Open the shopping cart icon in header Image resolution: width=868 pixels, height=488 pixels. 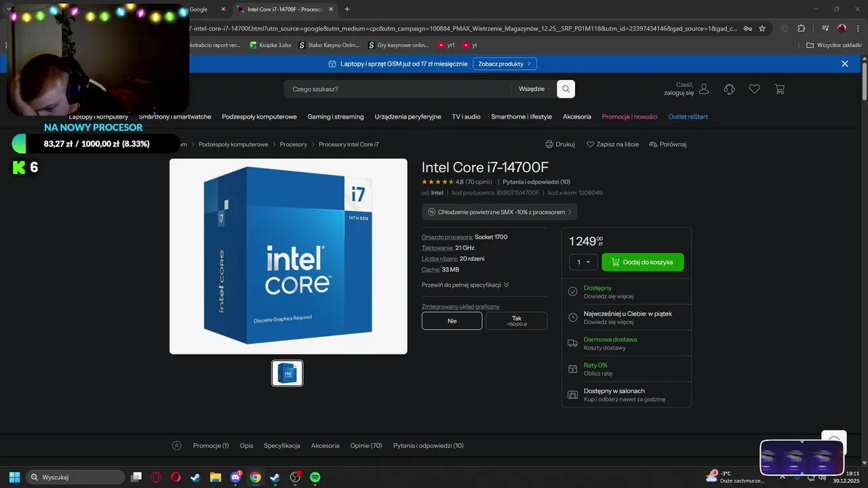coord(779,89)
